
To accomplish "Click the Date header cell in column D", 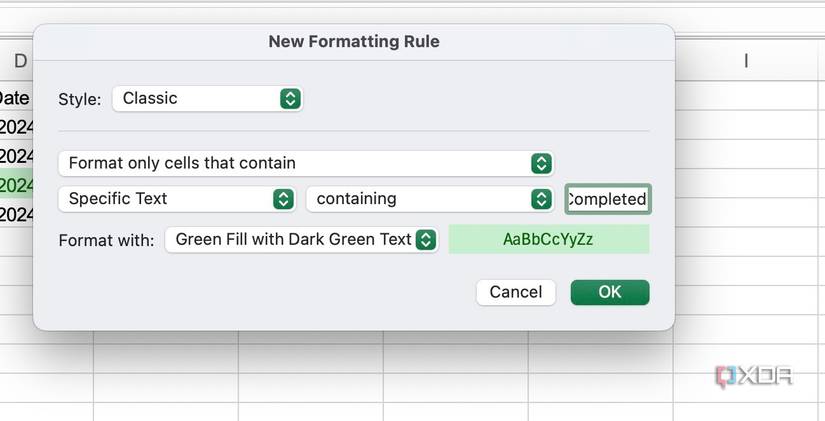I will coord(15,98).
